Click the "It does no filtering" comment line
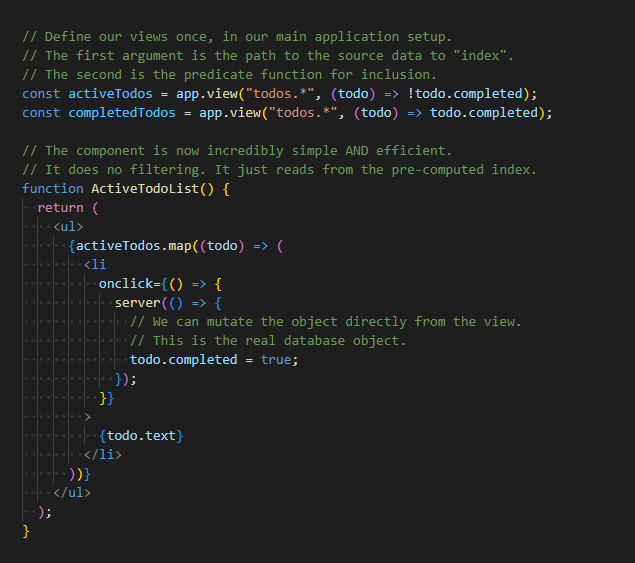 279,169
